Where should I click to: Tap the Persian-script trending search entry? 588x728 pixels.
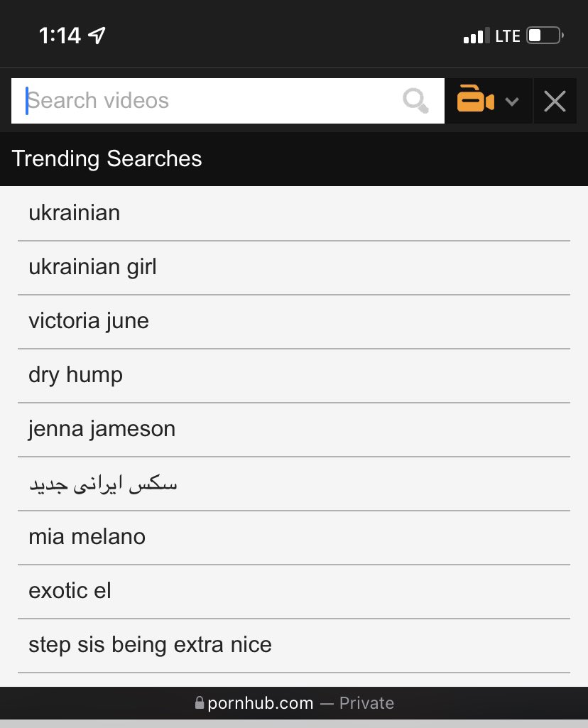pos(103,484)
